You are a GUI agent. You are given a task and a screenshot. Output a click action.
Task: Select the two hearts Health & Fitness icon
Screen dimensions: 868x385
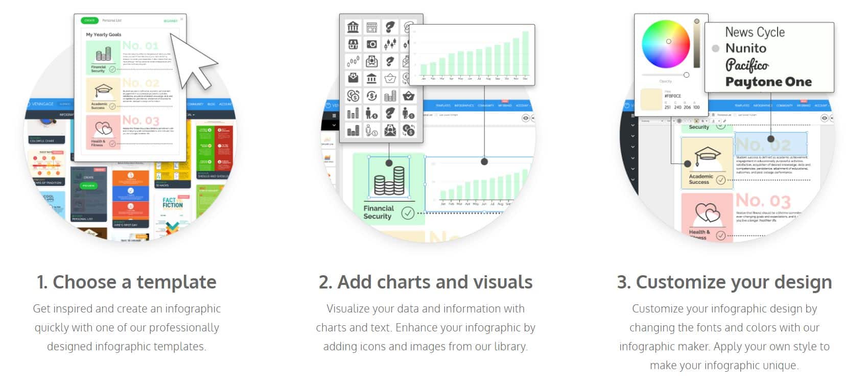(x=707, y=213)
